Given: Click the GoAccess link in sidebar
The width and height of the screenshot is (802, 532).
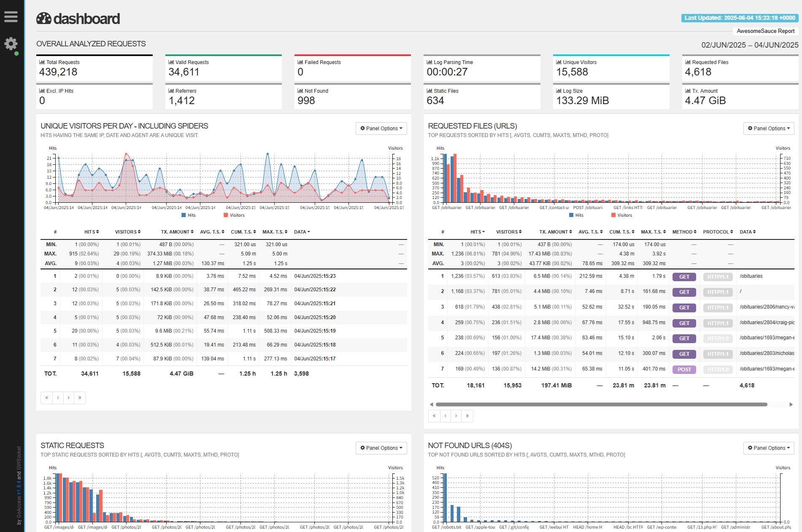Looking at the screenshot, I should [19, 506].
